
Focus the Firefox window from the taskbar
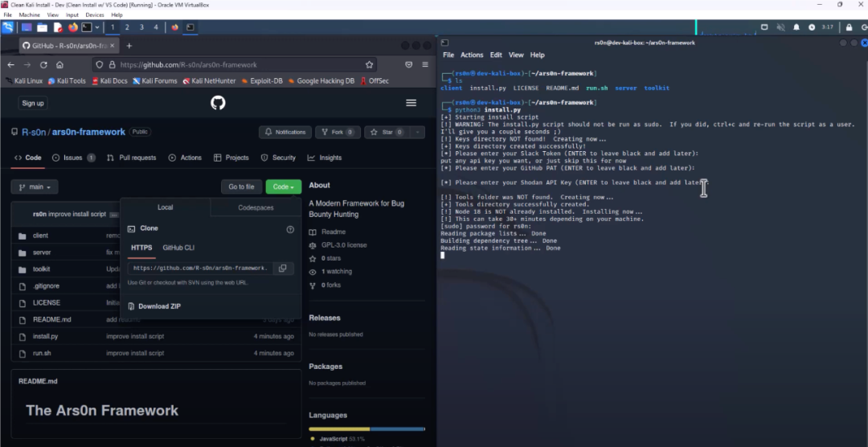175,27
